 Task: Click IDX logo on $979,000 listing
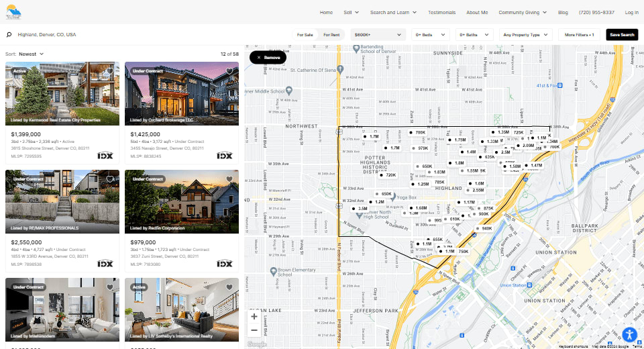[x=225, y=264]
